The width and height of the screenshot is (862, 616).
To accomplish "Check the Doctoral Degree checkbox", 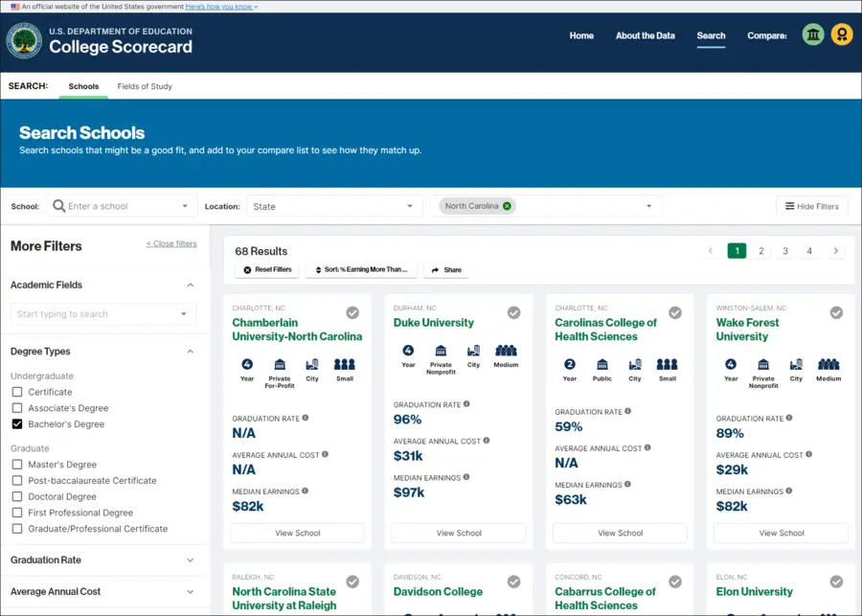I will click(17, 496).
